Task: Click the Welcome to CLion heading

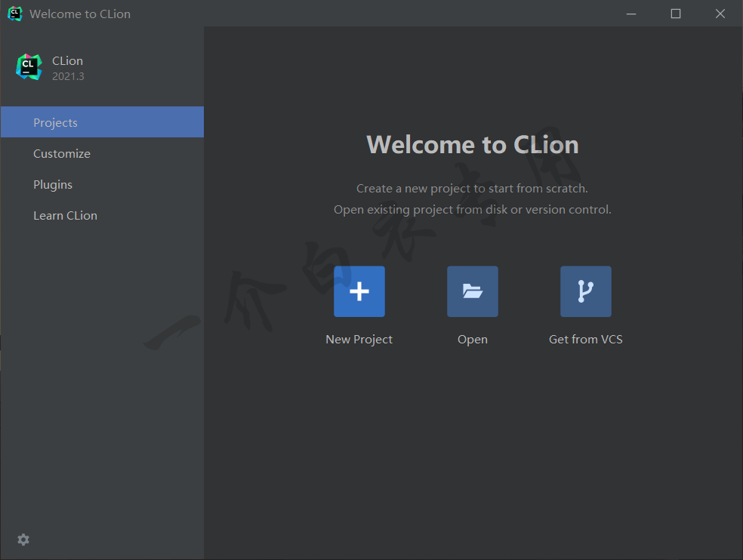Action: (473, 144)
